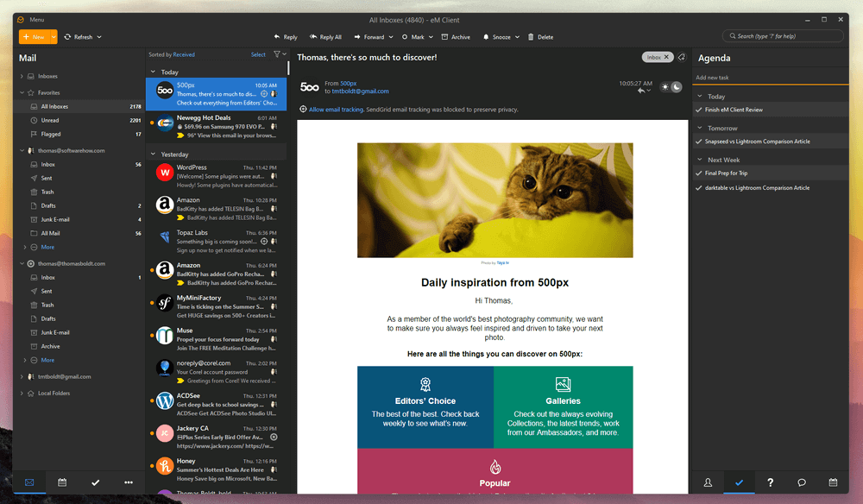Click the Reply All button
Image resolution: width=863 pixels, height=504 pixels.
(x=324, y=37)
